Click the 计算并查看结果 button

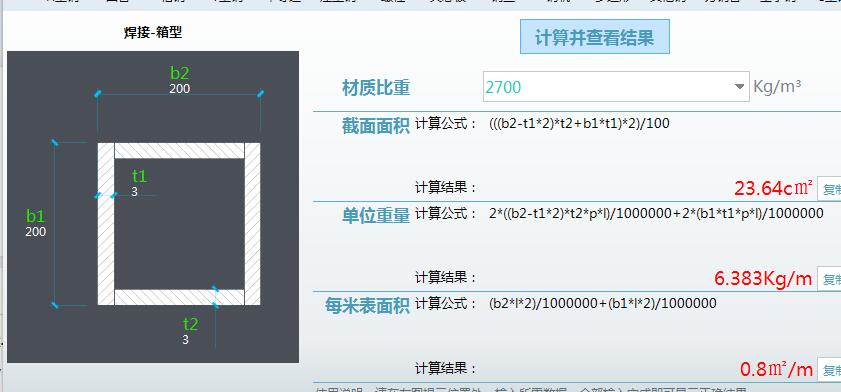(595, 36)
